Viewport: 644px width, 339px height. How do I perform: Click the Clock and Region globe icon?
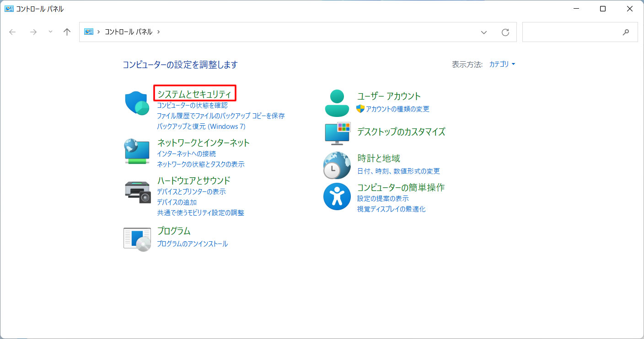pos(337,165)
